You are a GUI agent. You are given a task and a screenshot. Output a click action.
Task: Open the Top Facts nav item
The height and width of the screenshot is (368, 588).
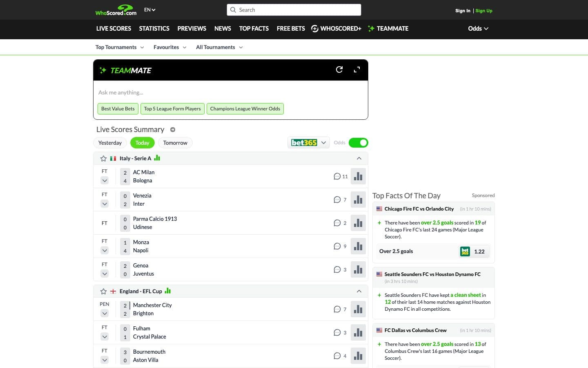(x=254, y=29)
